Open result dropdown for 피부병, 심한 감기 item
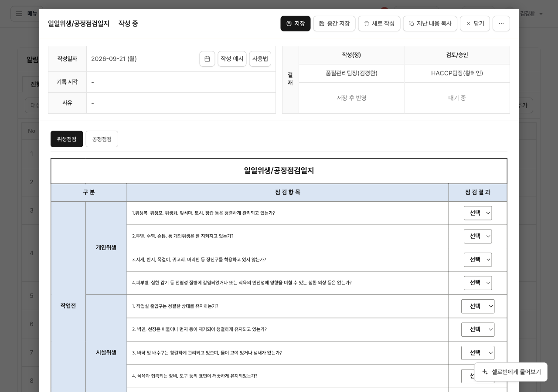 click(478, 283)
